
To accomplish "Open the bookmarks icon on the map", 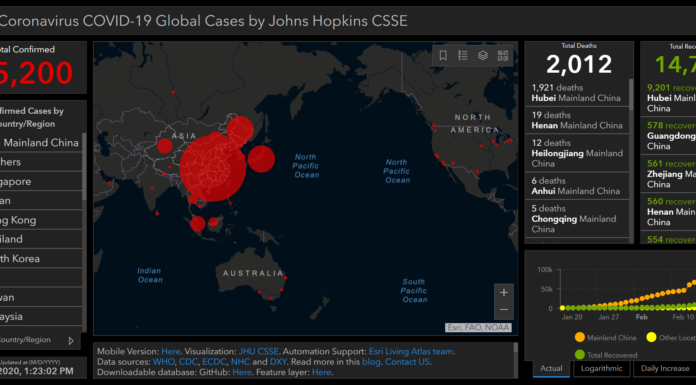I will coord(443,56).
